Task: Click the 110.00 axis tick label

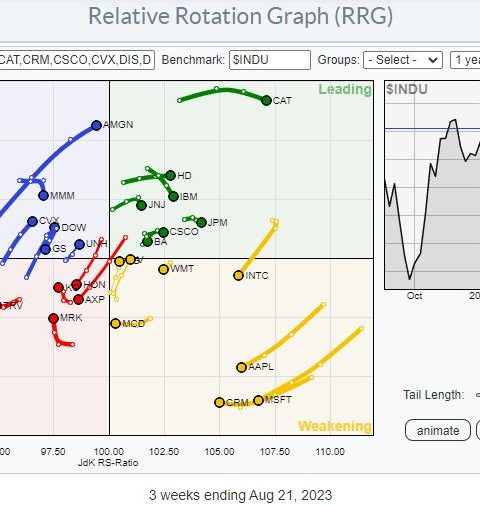Action: tap(330, 452)
